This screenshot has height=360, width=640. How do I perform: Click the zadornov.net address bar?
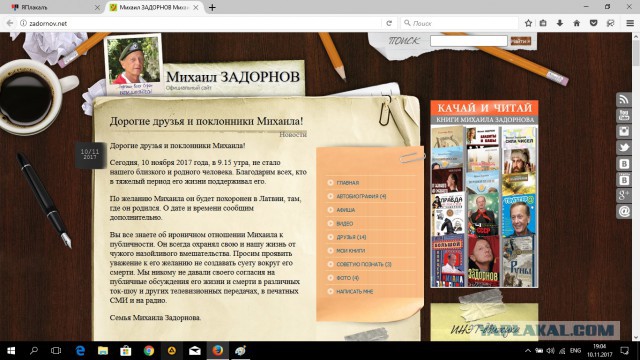200,23
